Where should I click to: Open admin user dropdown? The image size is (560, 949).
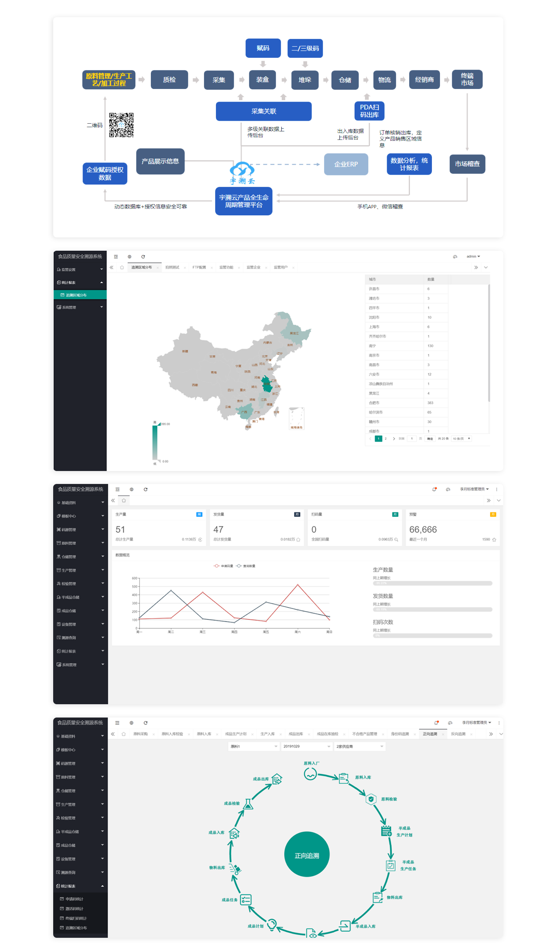[x=473, y=257]
